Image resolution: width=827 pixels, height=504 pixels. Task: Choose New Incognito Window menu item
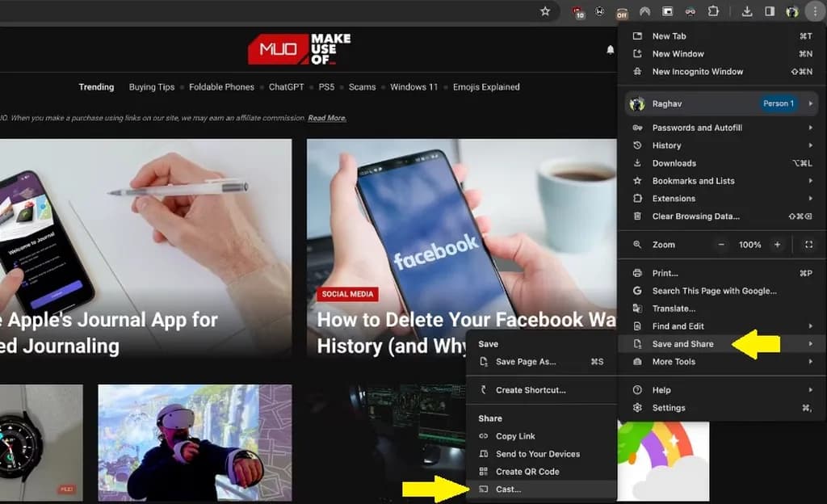click(x=697, y=72)
